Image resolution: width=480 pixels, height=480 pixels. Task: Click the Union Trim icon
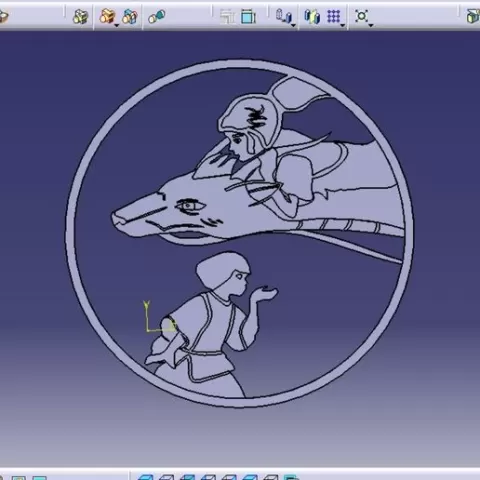[x=130, y=16]
